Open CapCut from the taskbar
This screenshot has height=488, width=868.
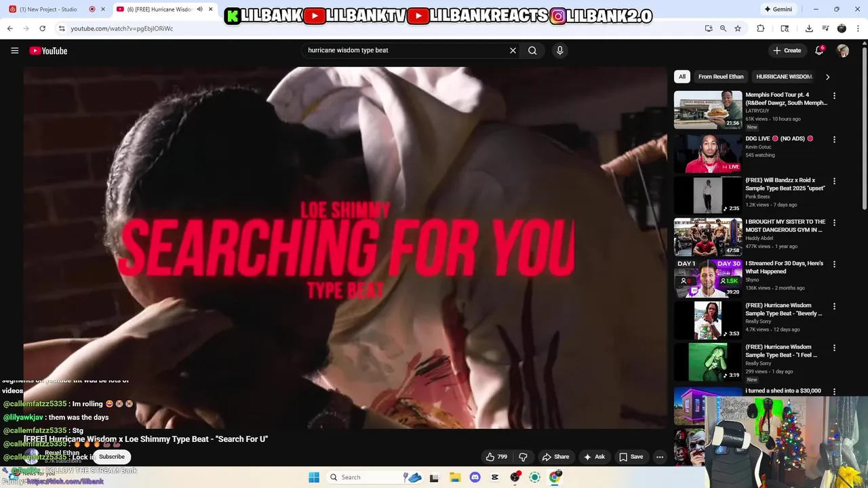point(495,477)
